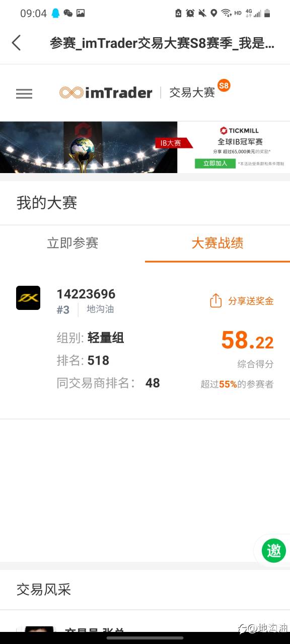Image resolution: width=290 pixels, height=644 pixels.
Task: Tap the black broker logo avatar
Action: click(28, 298)
